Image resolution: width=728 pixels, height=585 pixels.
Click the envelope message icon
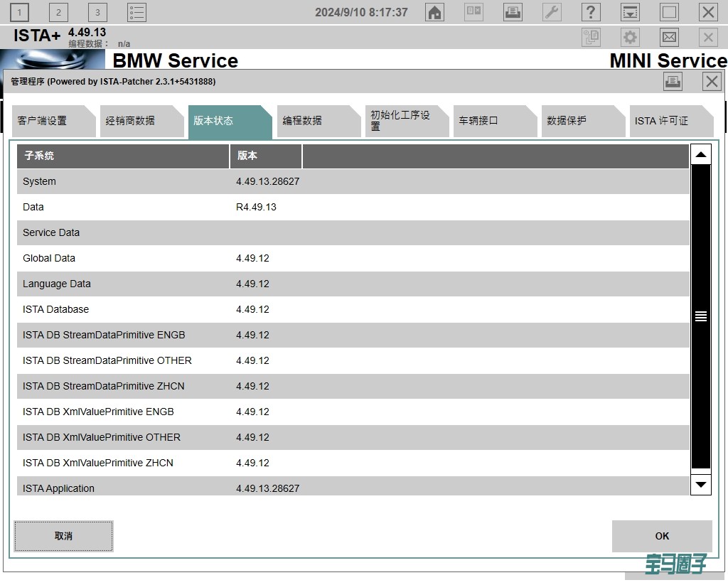click(669, 38)
